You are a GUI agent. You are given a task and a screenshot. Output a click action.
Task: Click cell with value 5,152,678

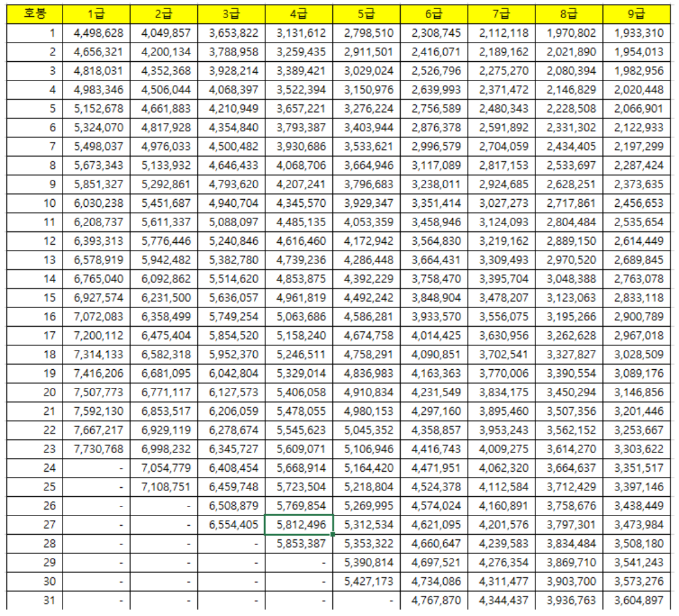click(x=96, y=109)
